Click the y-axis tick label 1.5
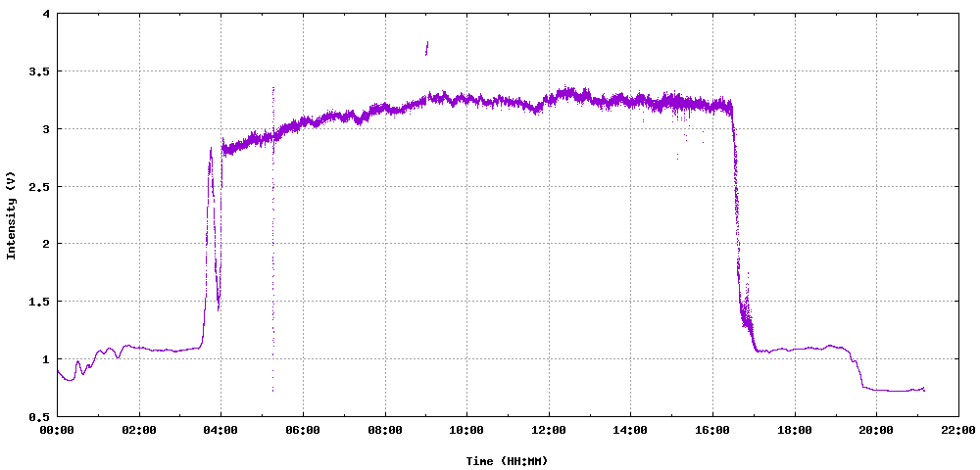The width and height of the screenshot is (980, 470). 40,302
